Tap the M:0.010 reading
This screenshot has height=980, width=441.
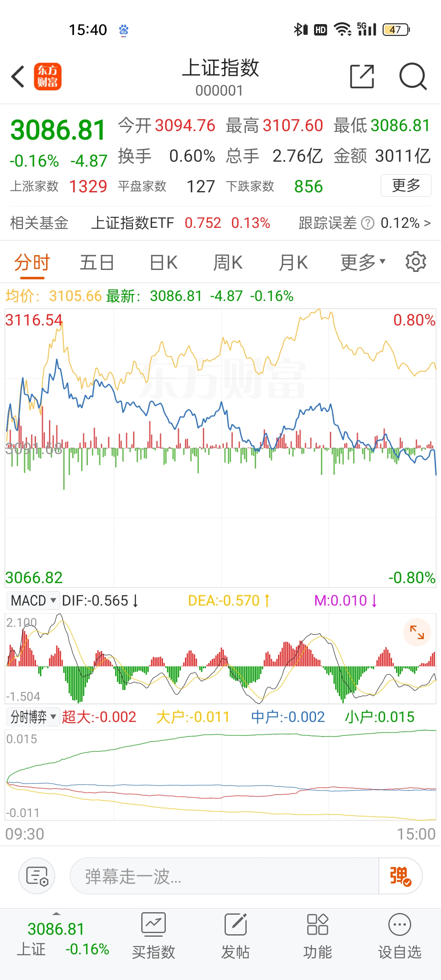[345, 601]
